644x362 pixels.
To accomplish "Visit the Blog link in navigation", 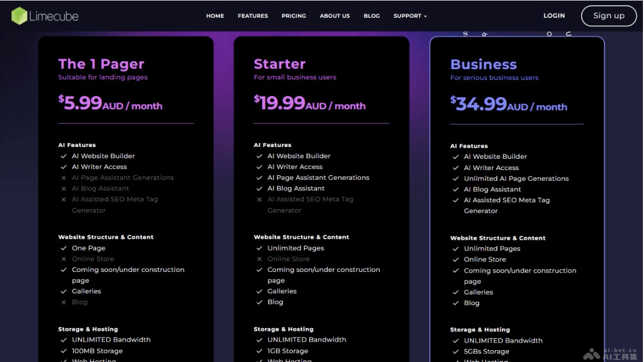I will (371, 16).
